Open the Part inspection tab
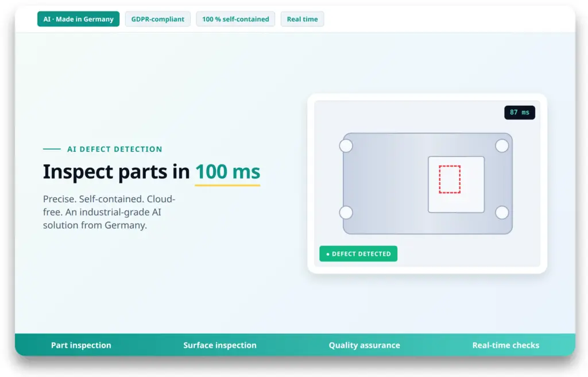 coord(81,345)
